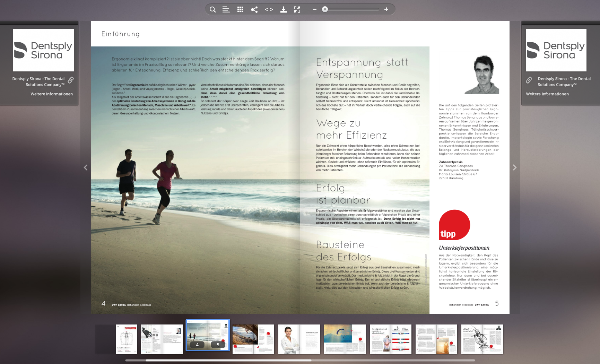Click the right Dentsply Sirona logo

click(556, 50)
